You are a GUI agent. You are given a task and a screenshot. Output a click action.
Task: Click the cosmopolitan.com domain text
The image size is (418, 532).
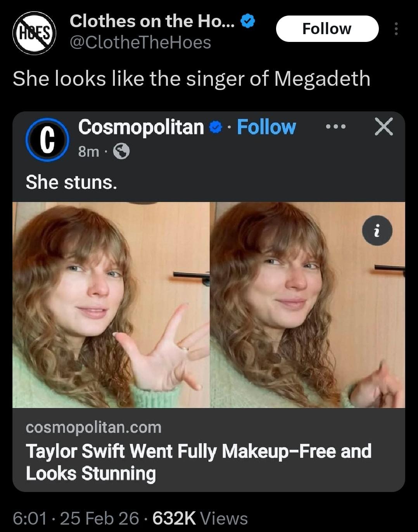point(93,427)
